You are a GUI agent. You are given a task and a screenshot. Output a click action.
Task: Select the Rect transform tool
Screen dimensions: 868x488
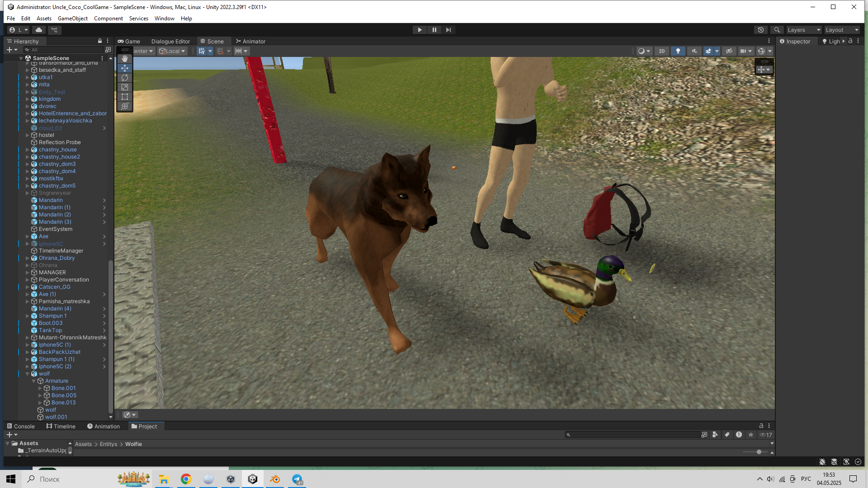coord(125,97)
